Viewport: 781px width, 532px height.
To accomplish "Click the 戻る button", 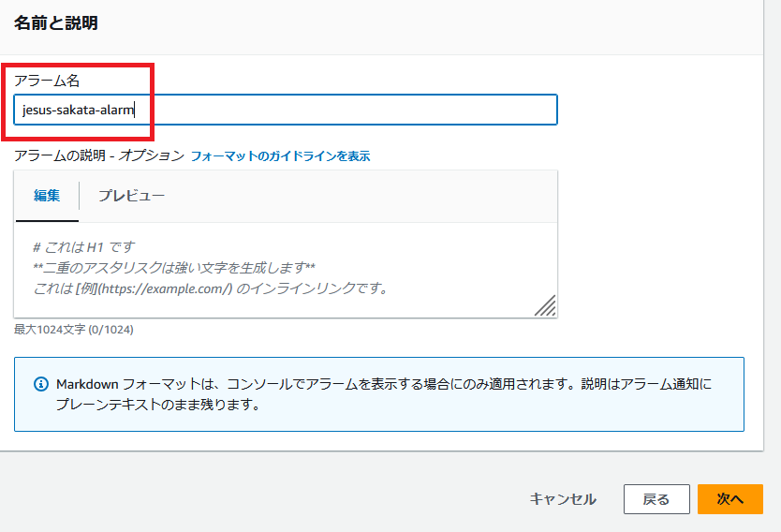I will [x=656, y=499].
